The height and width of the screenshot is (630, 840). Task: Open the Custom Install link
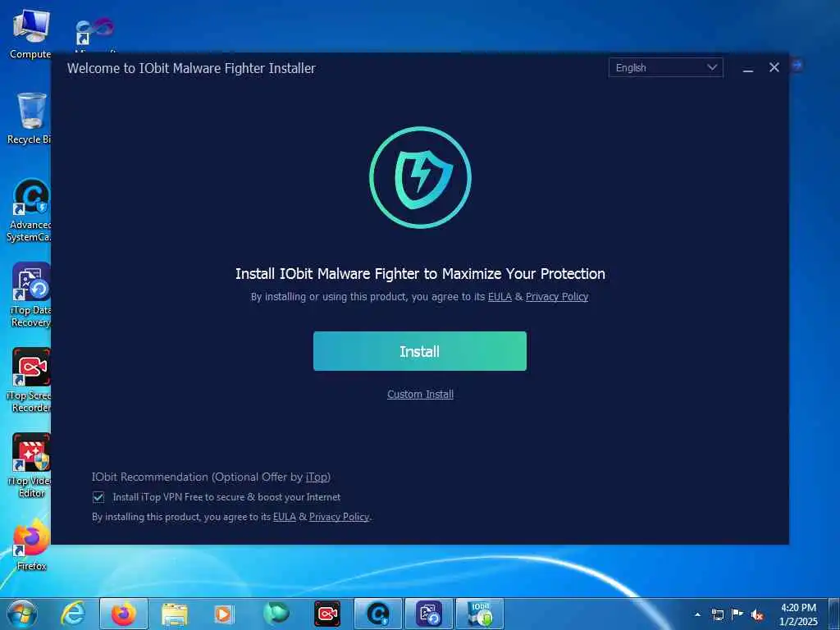[420, 395]
